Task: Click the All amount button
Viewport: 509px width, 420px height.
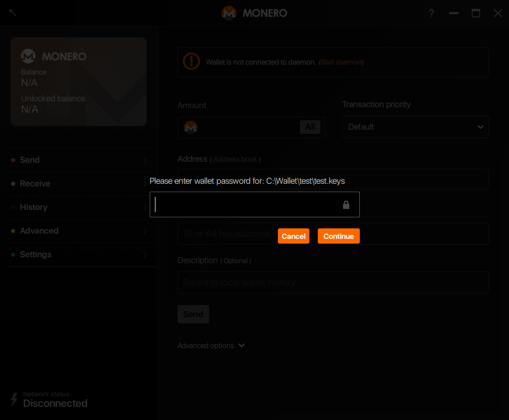Action: tap(310, 127)
